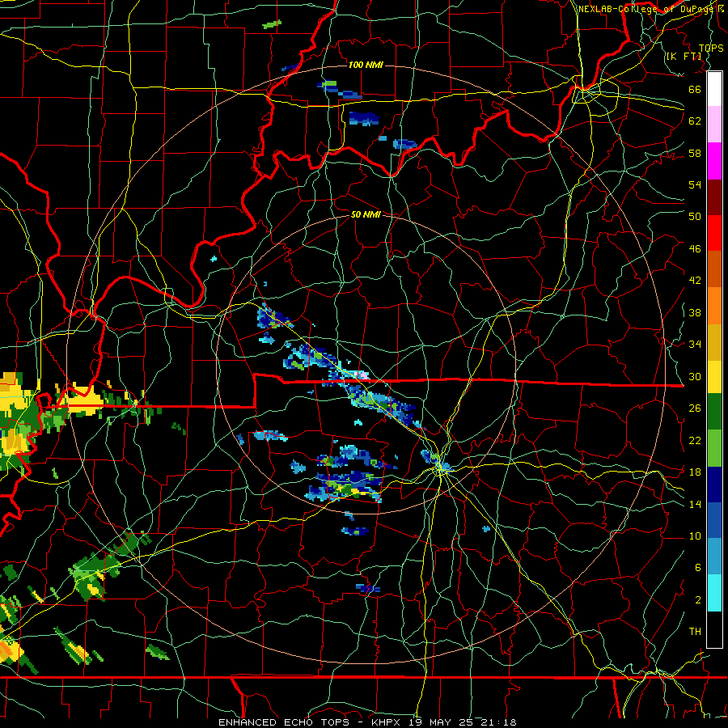Click the gold legend swatch
Screen dimensions: 728x728
(714, 342)
